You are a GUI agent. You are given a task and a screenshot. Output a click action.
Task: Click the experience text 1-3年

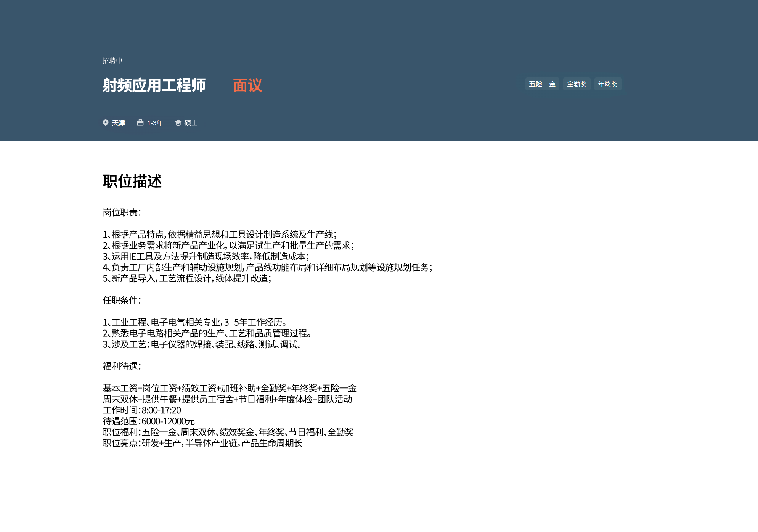[155, 123]
